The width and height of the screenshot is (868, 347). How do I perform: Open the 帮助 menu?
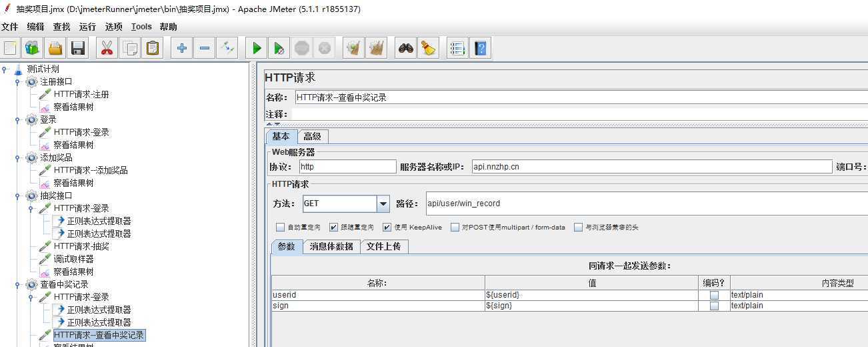click(169, 27)
